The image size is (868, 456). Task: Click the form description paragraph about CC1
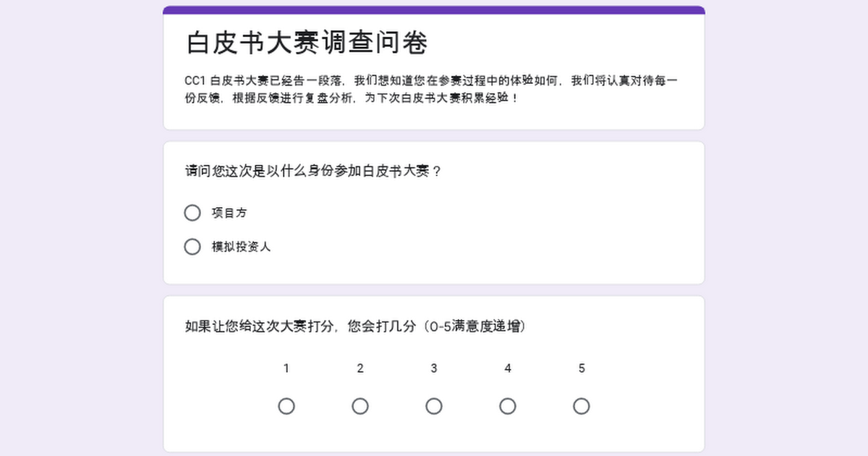[432, 89]
